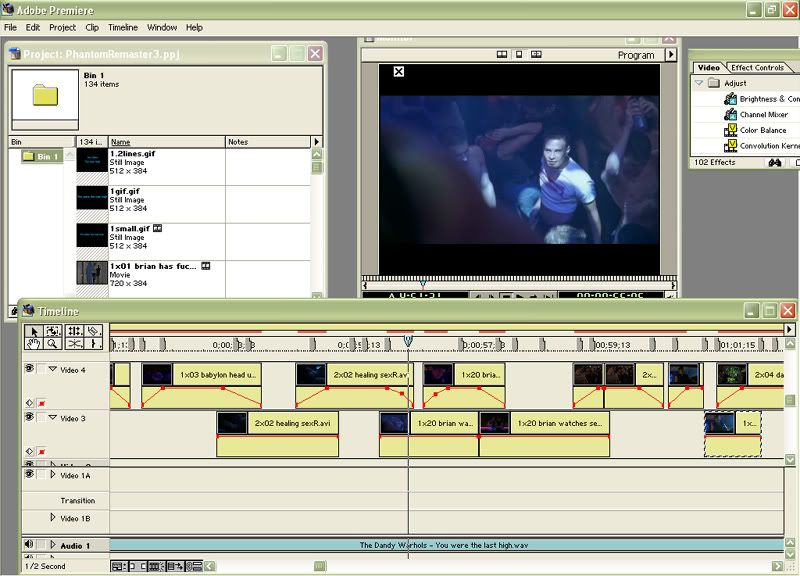The width and height of the screenshot is (800, 576).
Task: Open the Project menu
Action: pyautogui.click(x=62, y=28)
